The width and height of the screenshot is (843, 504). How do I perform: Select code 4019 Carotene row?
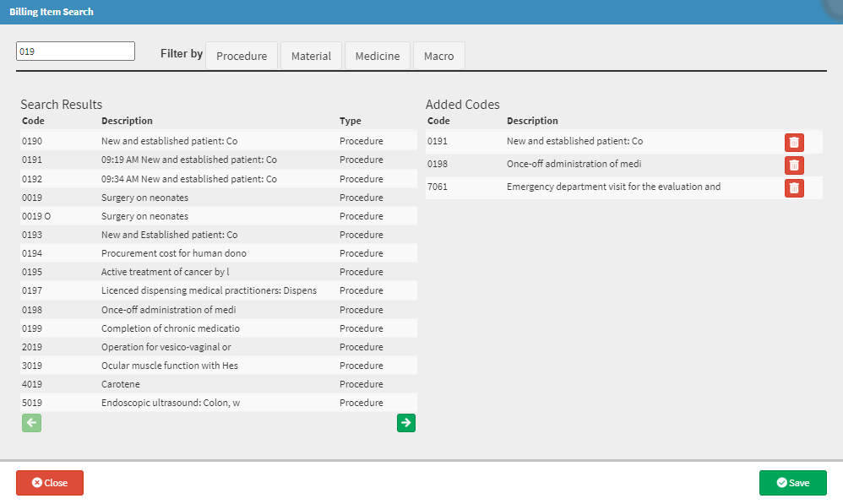coord(218,383)
